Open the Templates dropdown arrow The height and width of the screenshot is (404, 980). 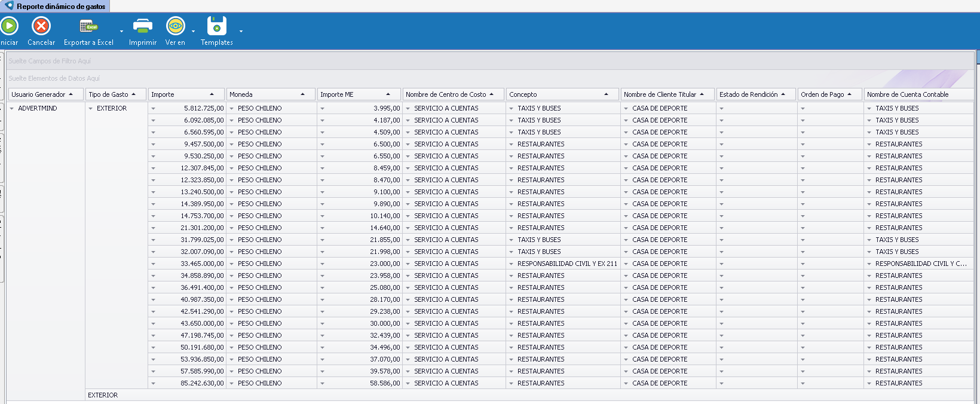tap(241, 31)
